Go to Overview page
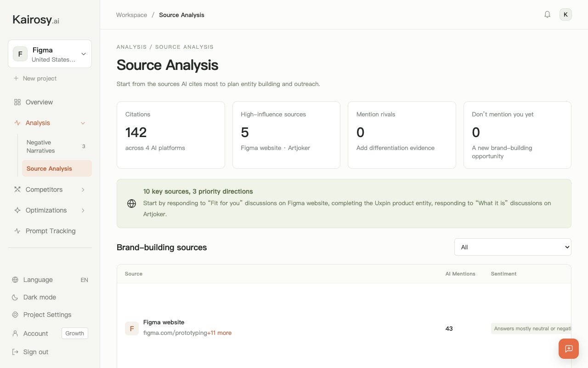 pos(50,102)
